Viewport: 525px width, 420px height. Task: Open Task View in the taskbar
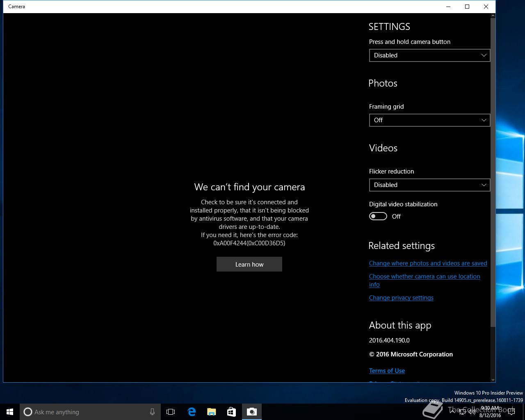click(171, 412)
